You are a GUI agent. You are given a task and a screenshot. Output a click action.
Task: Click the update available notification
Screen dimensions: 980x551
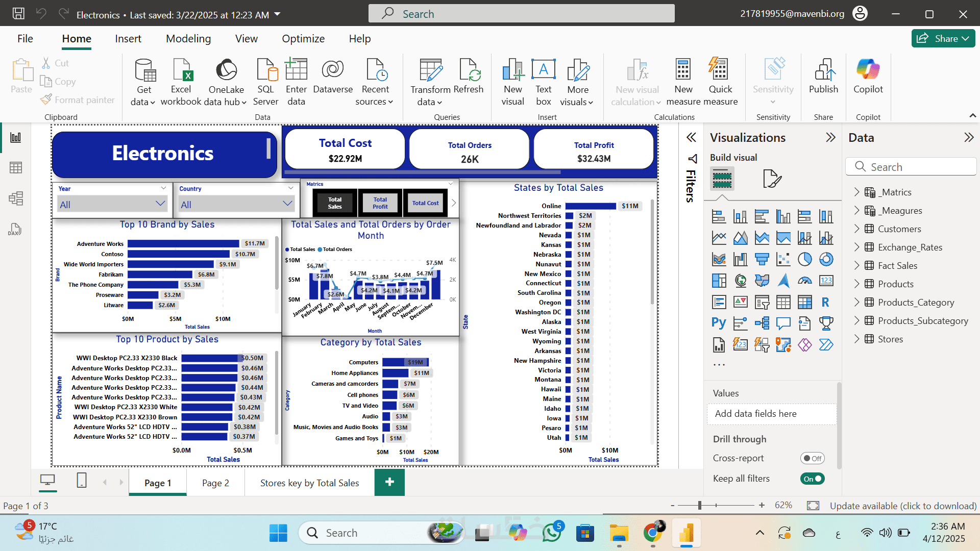coord(903,506)
